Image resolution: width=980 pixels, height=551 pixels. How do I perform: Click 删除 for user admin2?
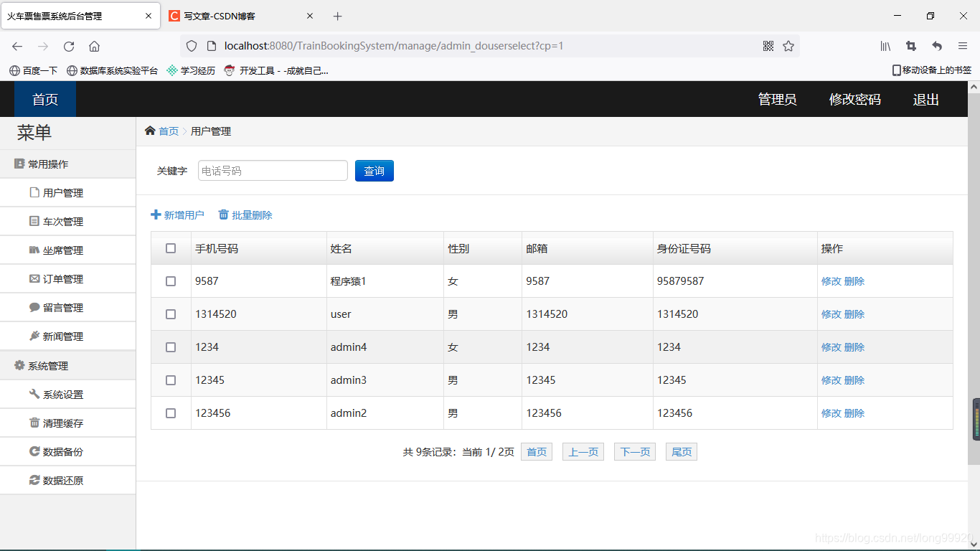point(854,413)
